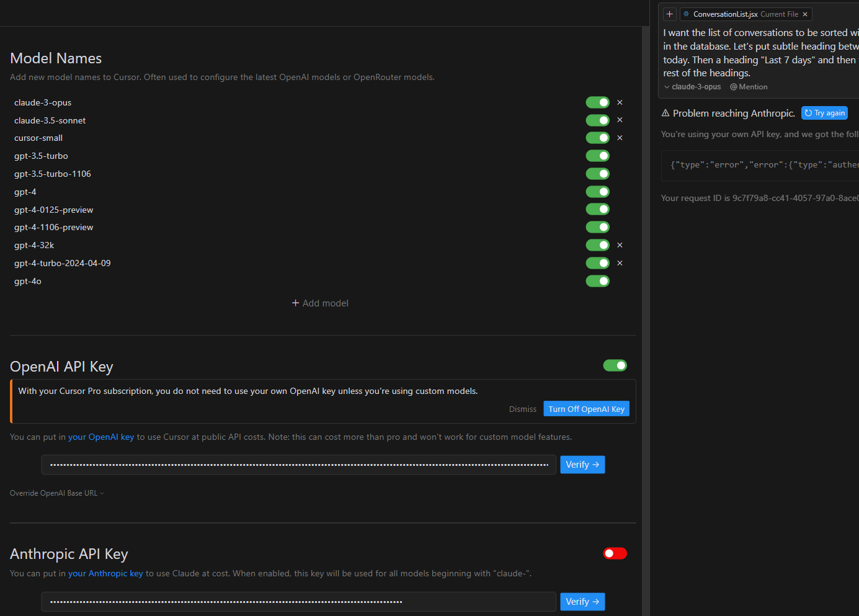Click the "Problem reaching Anthropic." message
This screenshot has width=859, height=616.
734,113
